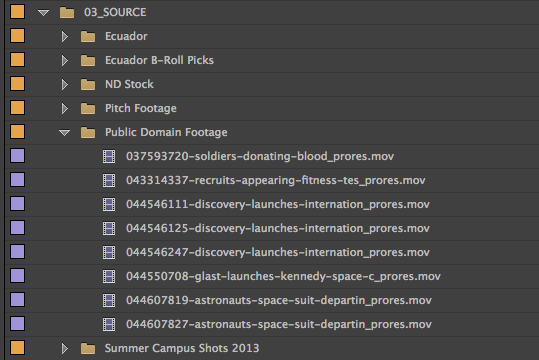Select the ND Stock bin name
539x360 pixels.
(129, 84)
